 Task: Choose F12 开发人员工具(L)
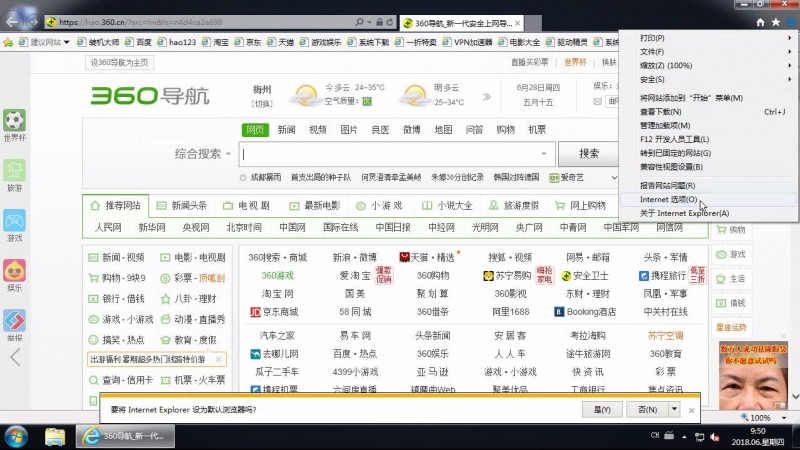[708, 139]
